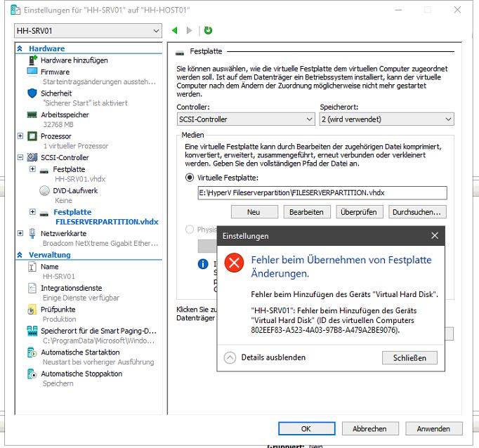Select Integrationsdienste in the Verwaltung list
The height and width of the screenshot is (448, 479).
click(x=72, y=288)
